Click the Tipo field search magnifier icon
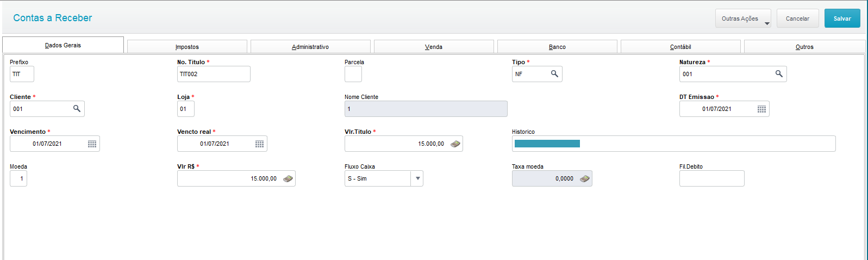Screen dimensions: 868x260 (554, 74)
